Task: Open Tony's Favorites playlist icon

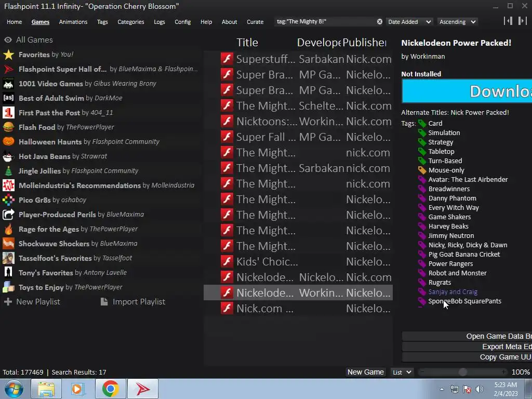Action: 8,273
